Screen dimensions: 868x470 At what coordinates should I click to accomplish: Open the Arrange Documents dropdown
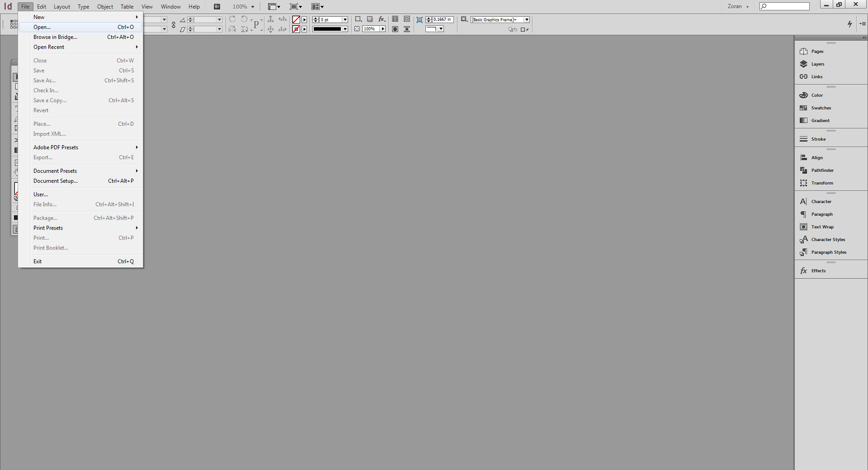point(317,6)
